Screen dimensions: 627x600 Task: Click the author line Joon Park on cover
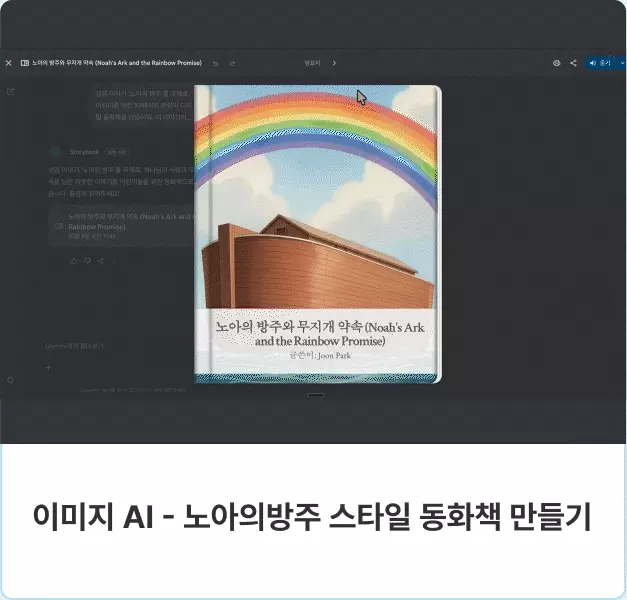320,355
